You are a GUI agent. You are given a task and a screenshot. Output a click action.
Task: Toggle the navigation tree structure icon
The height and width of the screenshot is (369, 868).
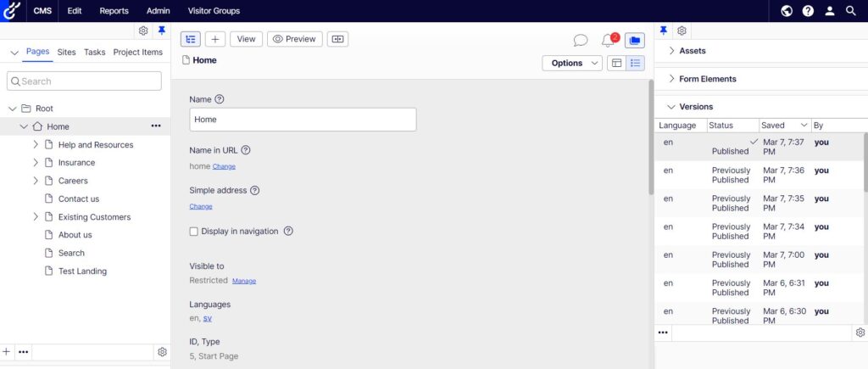(191, 39)
